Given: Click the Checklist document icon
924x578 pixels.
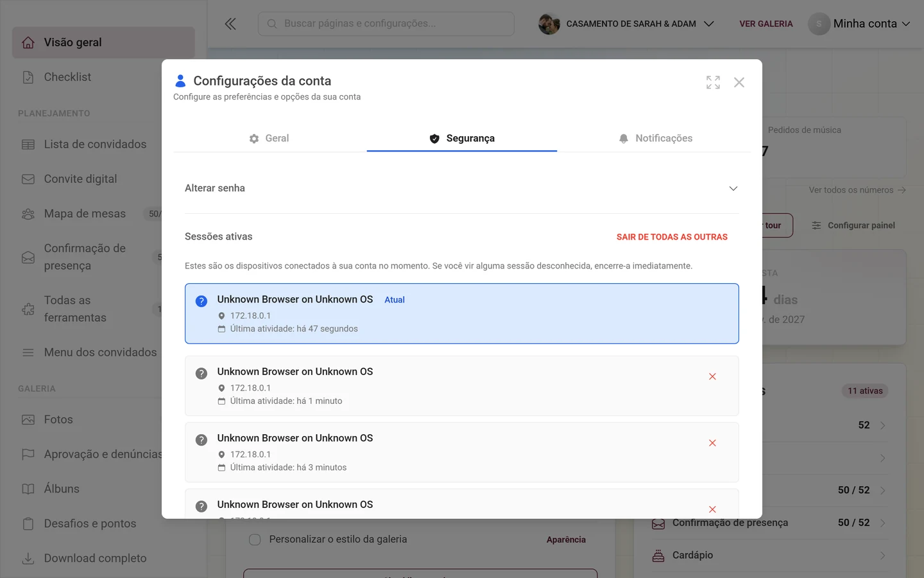Looking at the screenshot, I should click(28, 77).
